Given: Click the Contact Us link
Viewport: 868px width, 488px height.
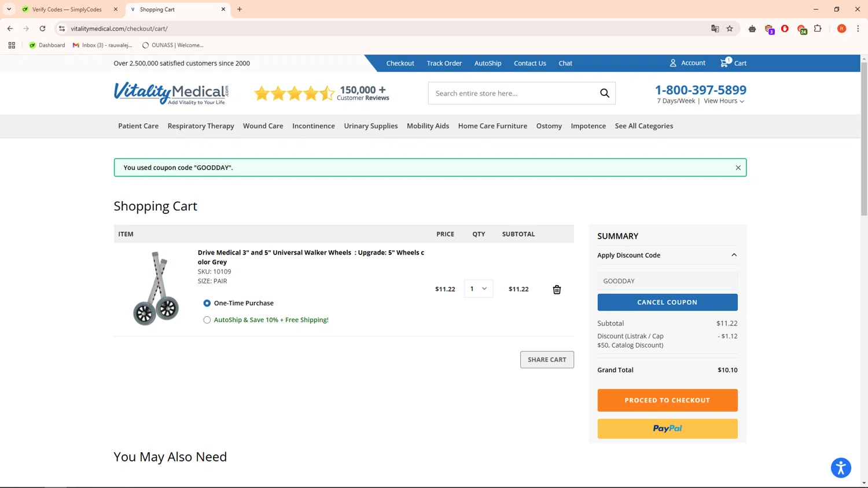Looking at the screenshot, I should [x=530, y=63].
